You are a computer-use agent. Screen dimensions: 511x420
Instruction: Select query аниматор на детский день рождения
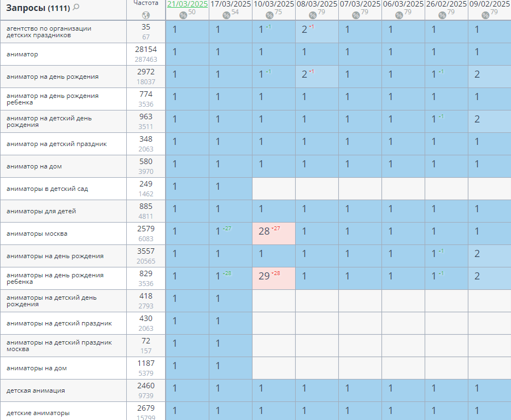[49, 121]
